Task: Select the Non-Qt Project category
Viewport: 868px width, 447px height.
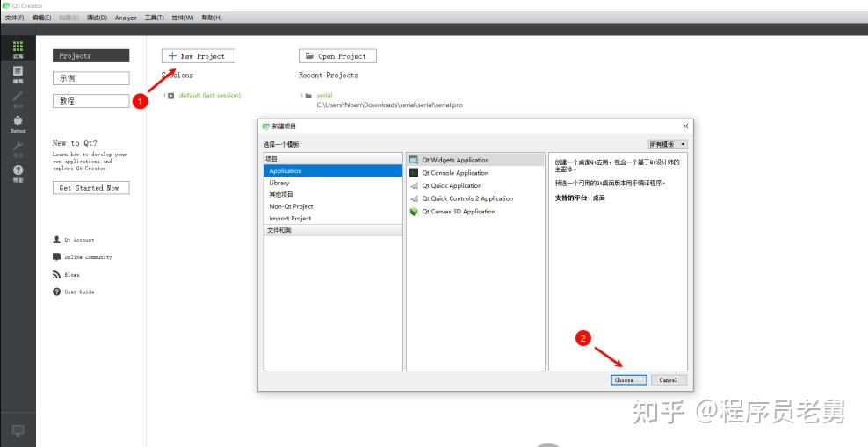Action: pyautogui.click(x=333, y=206)
